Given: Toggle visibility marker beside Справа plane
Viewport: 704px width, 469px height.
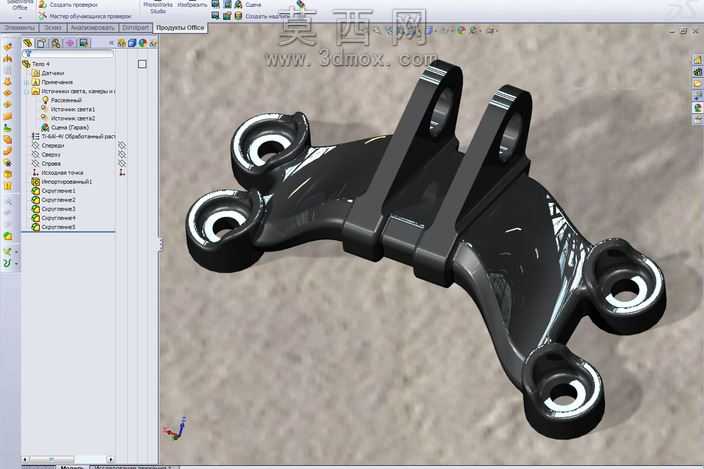Looking at the screenshot, I should (x=122, y=163).
